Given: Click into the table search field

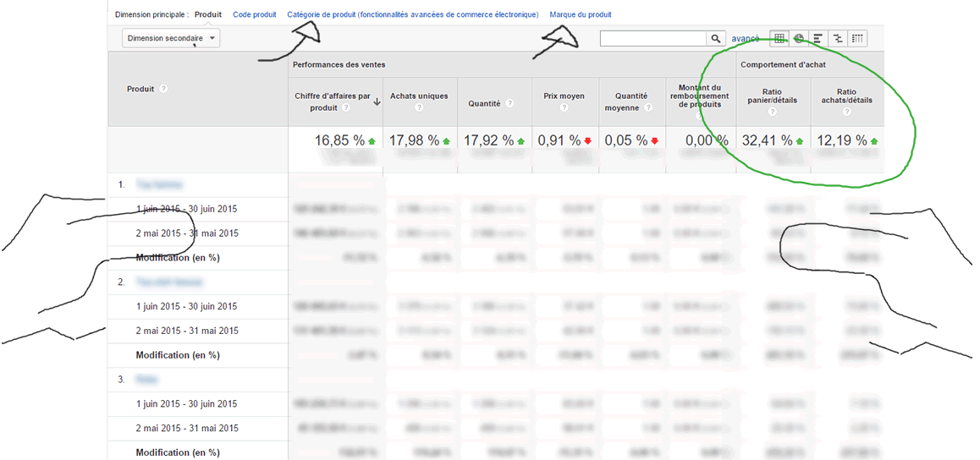Looking at the screenshot, I should click(652, 38).
